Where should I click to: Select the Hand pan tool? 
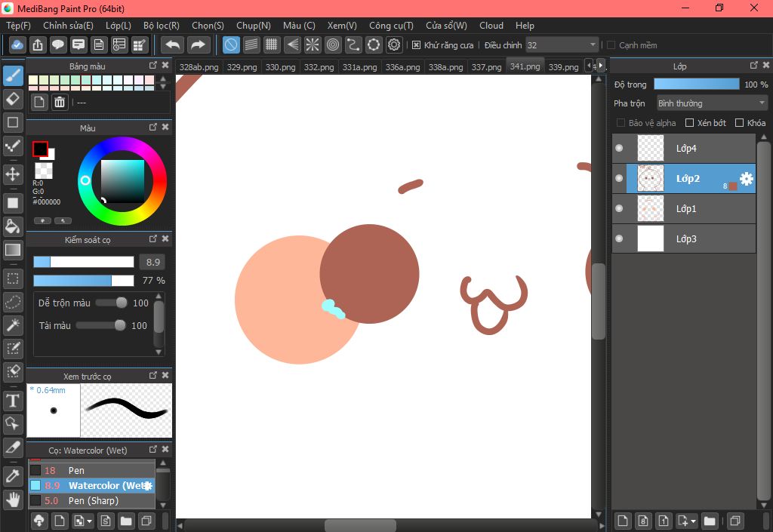pos(13,500)
